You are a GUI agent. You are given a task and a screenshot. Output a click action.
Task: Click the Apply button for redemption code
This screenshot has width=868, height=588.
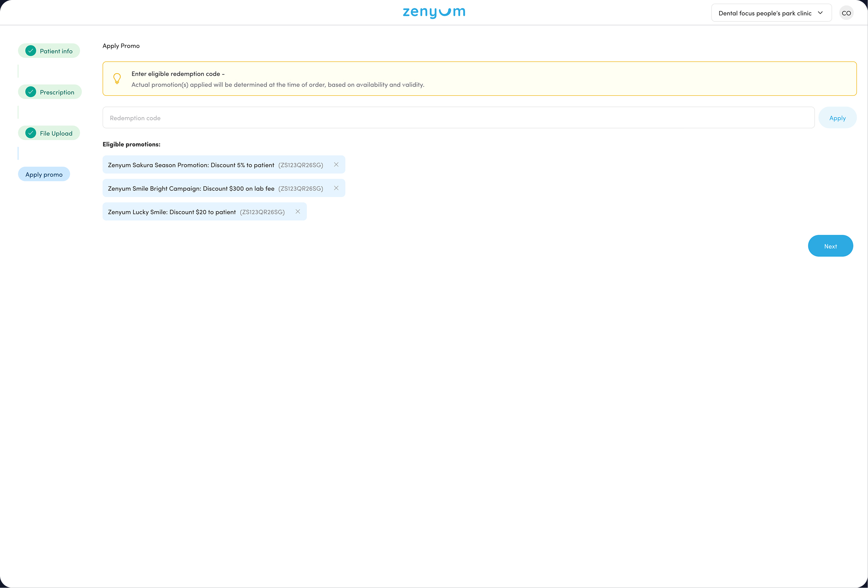pos(837,118)
